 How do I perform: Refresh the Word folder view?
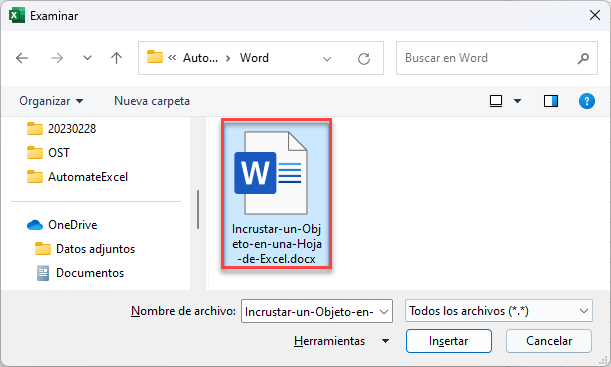pos(364,59)
